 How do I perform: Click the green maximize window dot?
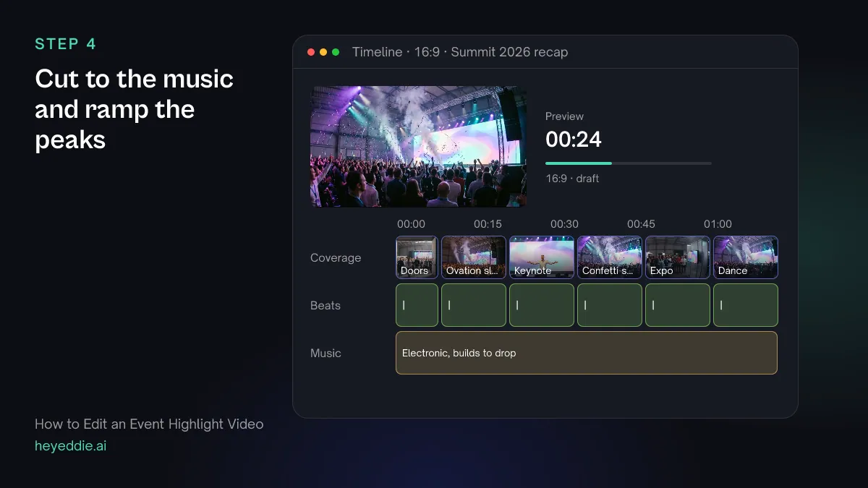(x=336, y=52)
